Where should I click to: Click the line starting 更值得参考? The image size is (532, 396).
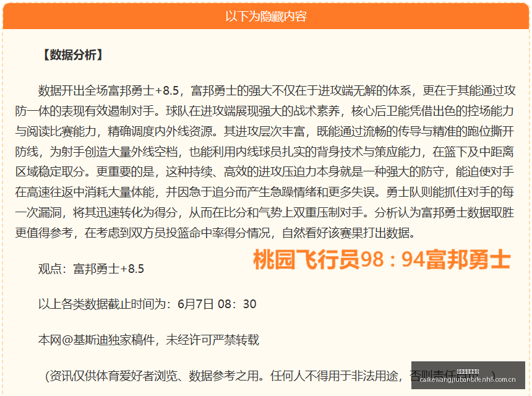(x=215, y=233)
